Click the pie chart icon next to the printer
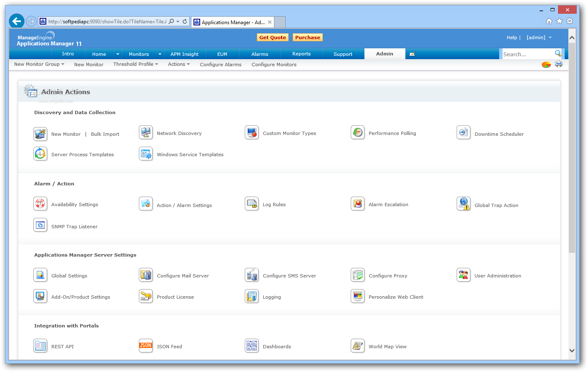Screen dimensions: 588x372 point(546,65)
